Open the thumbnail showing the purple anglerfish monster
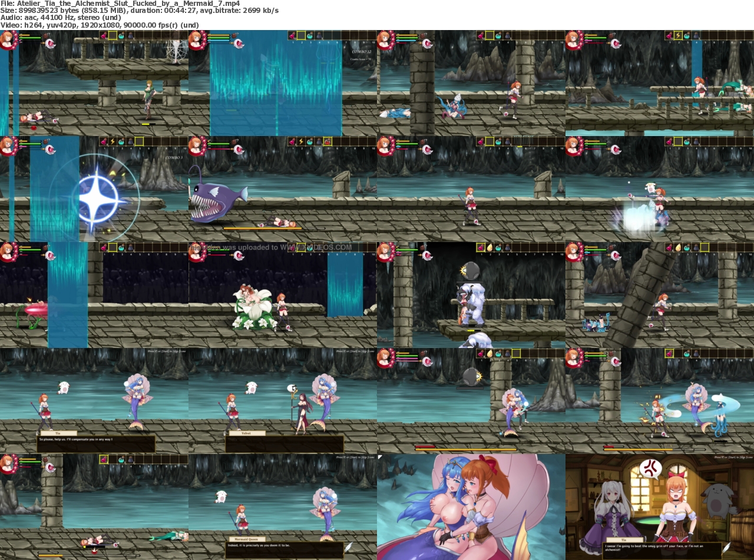Screen dimensions: 754x560 [x=283, y=189]
